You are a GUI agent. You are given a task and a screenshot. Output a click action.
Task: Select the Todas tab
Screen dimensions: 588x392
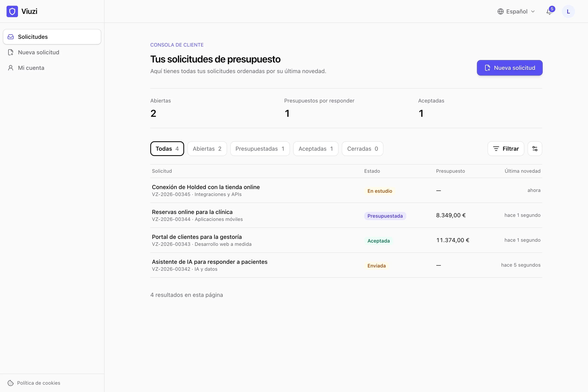(x=167, y=149)
